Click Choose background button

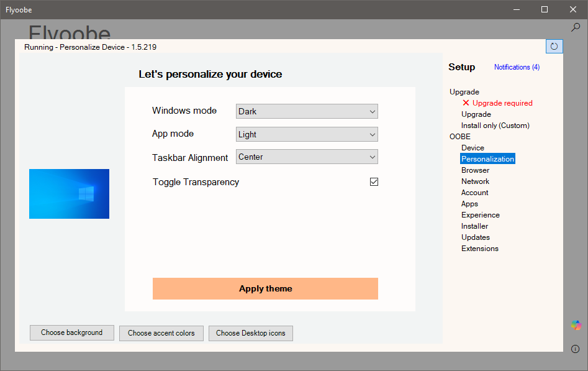point(71,332)
